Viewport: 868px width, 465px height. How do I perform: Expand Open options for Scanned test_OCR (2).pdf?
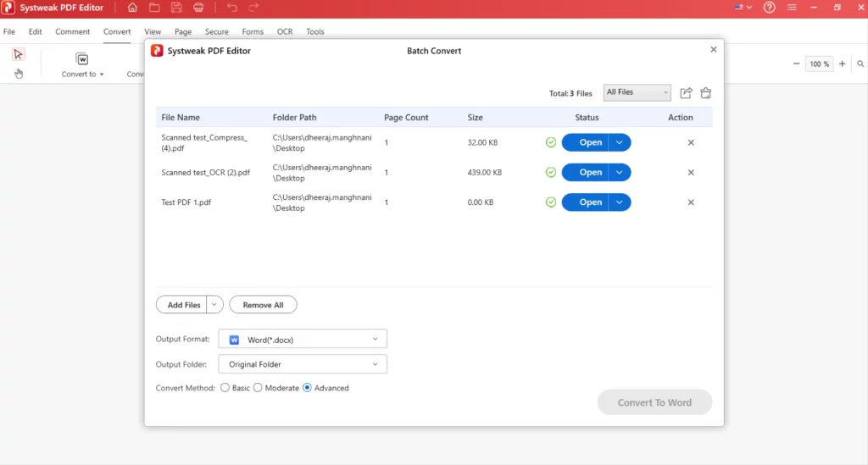coord(620,173)
